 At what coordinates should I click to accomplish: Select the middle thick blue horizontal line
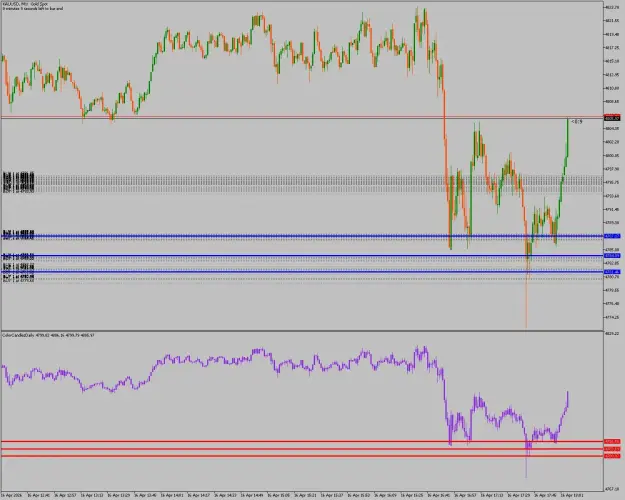(302, 256)
